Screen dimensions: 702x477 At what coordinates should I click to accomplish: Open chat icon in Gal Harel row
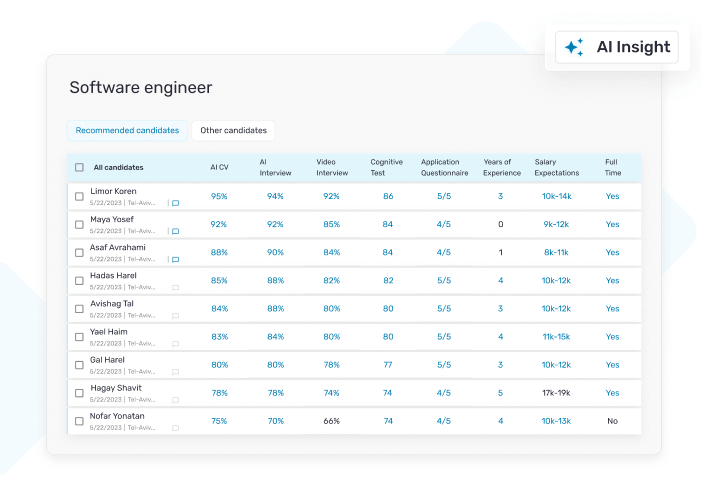tap(176, 372)
